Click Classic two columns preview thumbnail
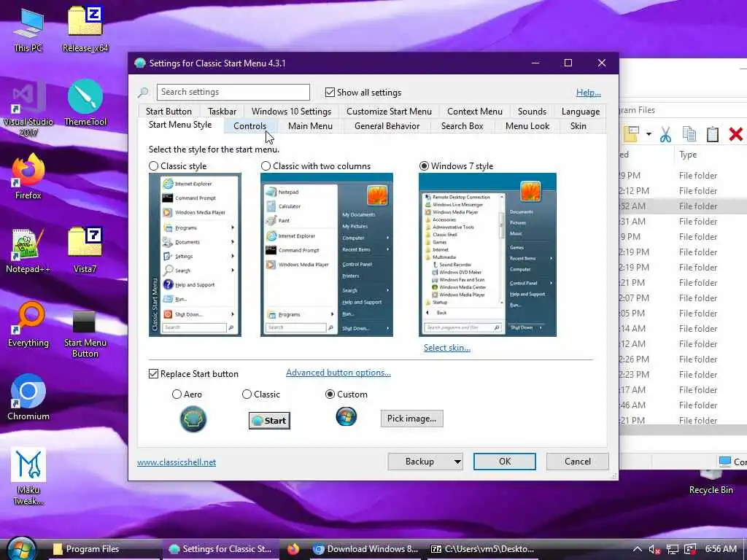Image resolution: width=747 pixels, height=560 pixels. (x=327, y=254)
